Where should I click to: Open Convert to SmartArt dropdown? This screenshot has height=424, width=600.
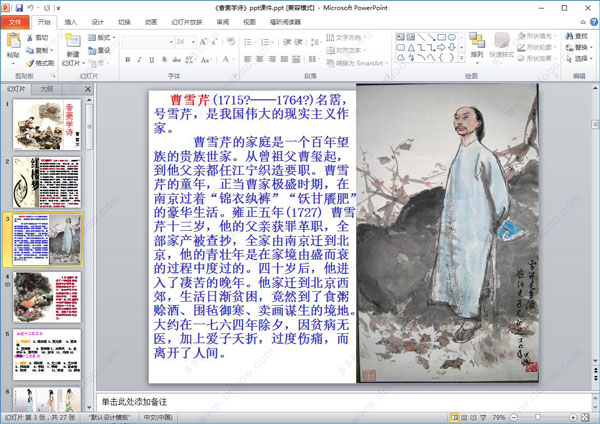point(357,63)
